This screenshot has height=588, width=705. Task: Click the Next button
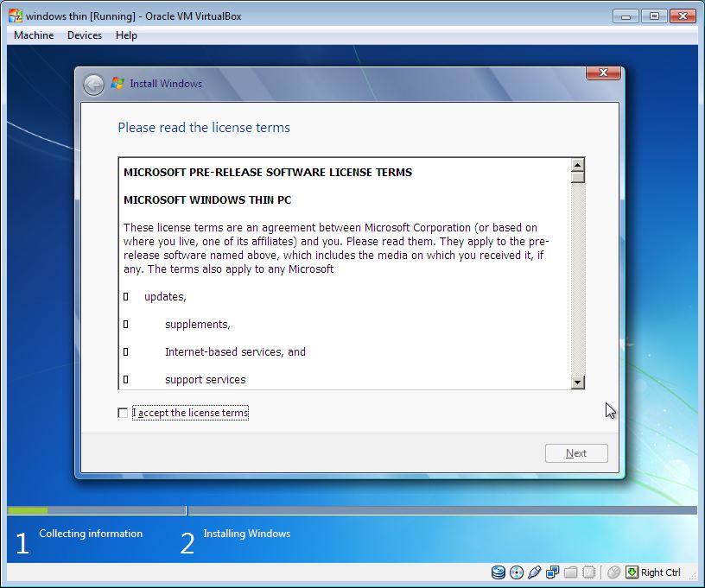(576, 453)
